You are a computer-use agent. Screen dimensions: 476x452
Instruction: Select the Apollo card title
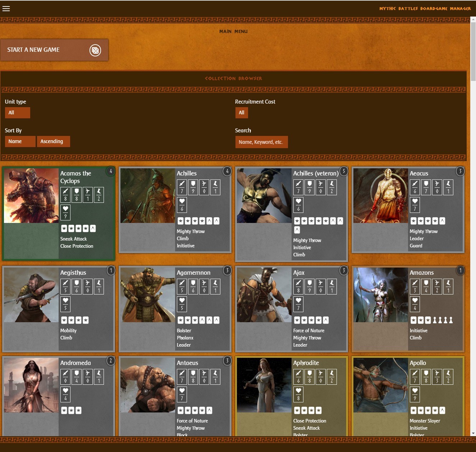pos(418,363)
